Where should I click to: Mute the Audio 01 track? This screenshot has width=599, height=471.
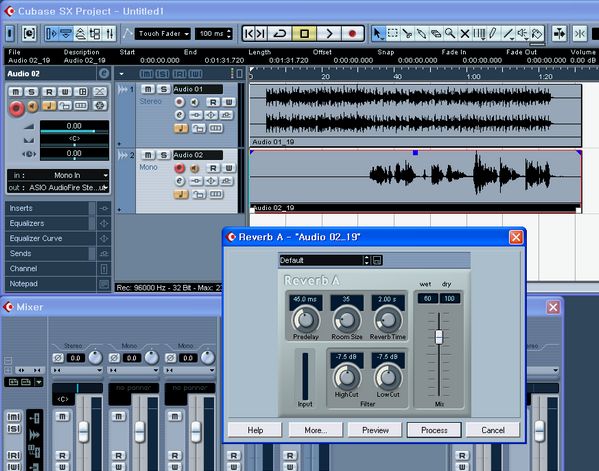(x=148, y=89)
